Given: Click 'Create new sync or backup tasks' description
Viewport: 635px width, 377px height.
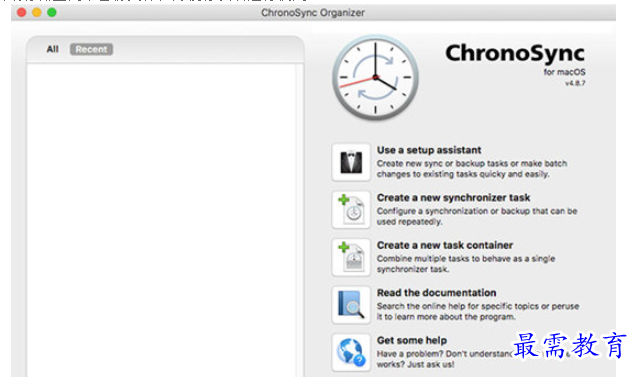Looking at the screenshot, I should (472, 168).
